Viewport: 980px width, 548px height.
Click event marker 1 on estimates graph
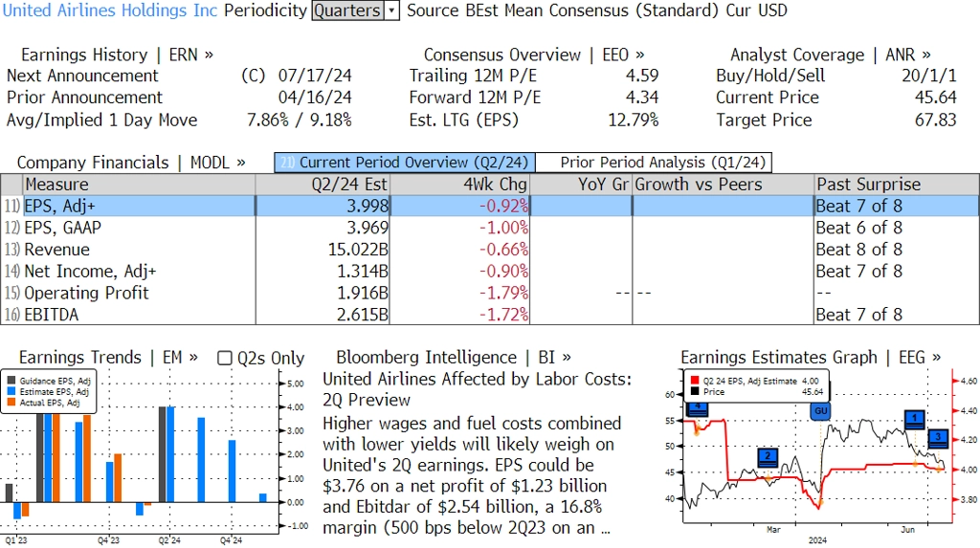(x=914, y=419)
